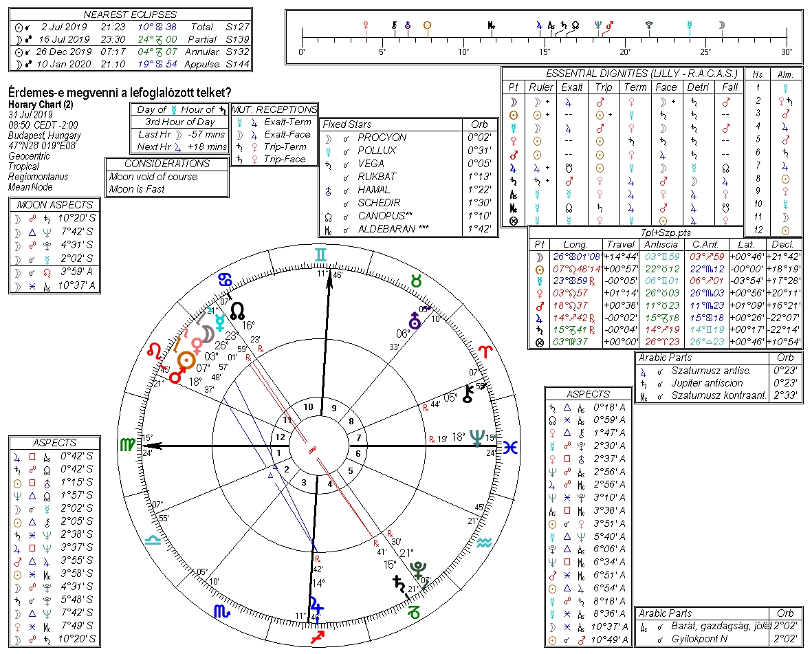
Task: Click the Pluto marker on the degree strip
Action: pos(649,24)
